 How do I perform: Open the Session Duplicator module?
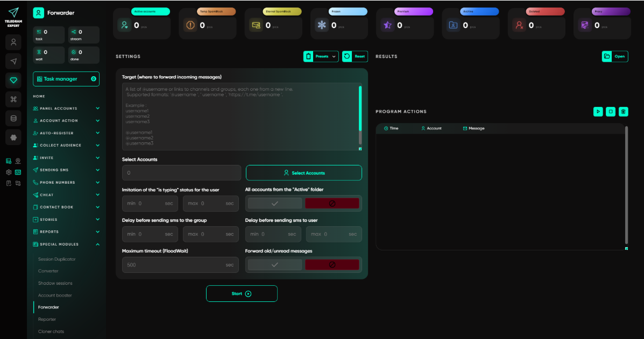56,259
